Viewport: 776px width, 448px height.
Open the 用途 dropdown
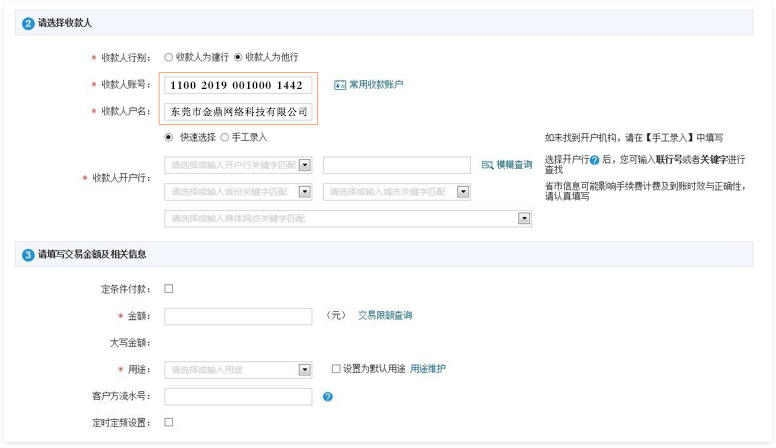305,370
